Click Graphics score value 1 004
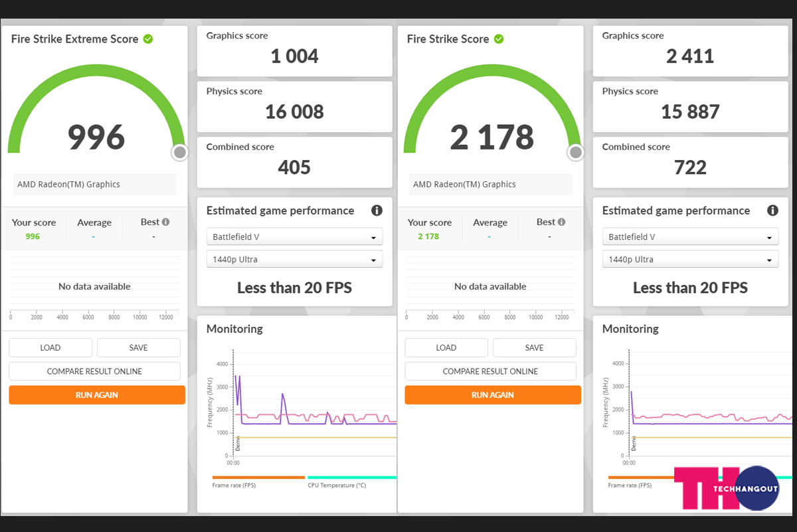The width and height of the screenshot is (797, 532). 294,56
